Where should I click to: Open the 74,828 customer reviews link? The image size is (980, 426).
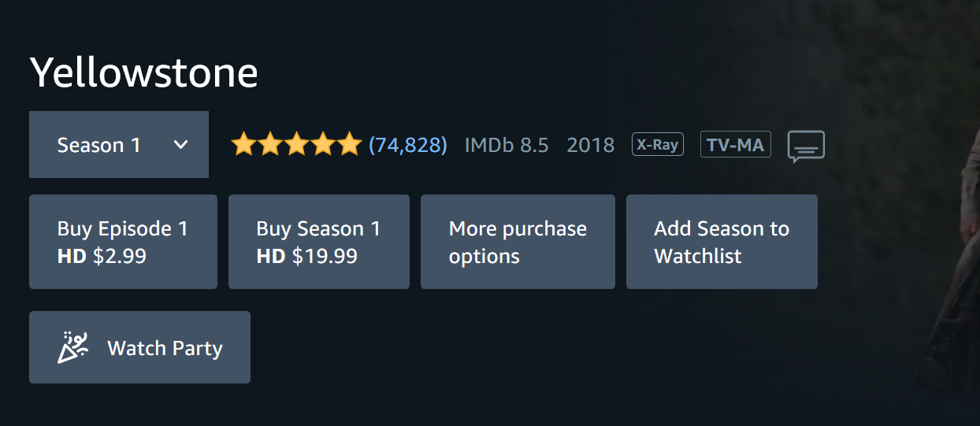[408, 145]
